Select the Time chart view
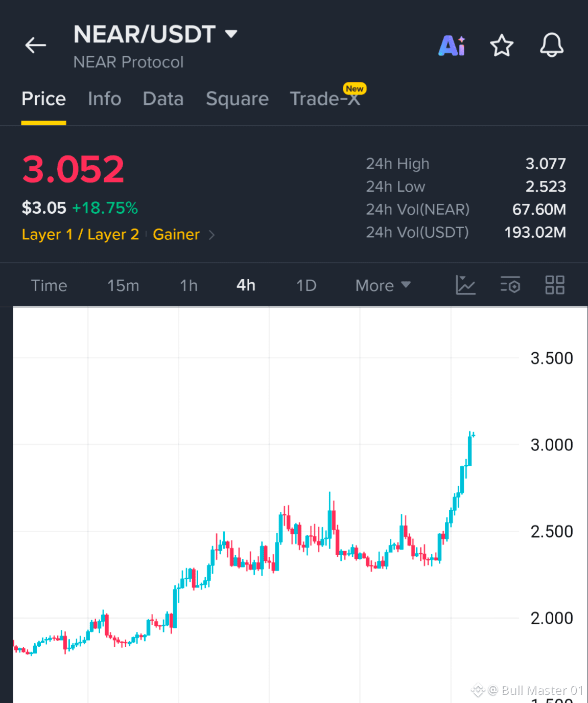 pyautogui.click(x=49, y=285)
